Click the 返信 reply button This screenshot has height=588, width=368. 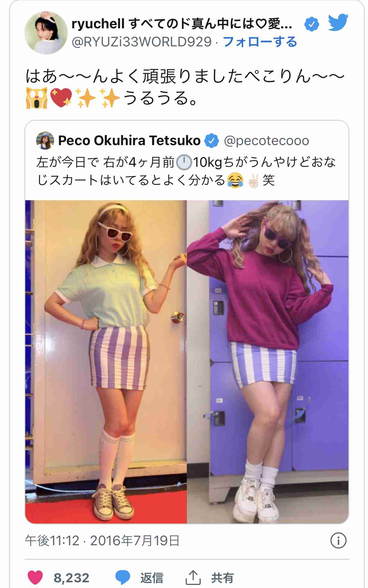coord(152,578)
